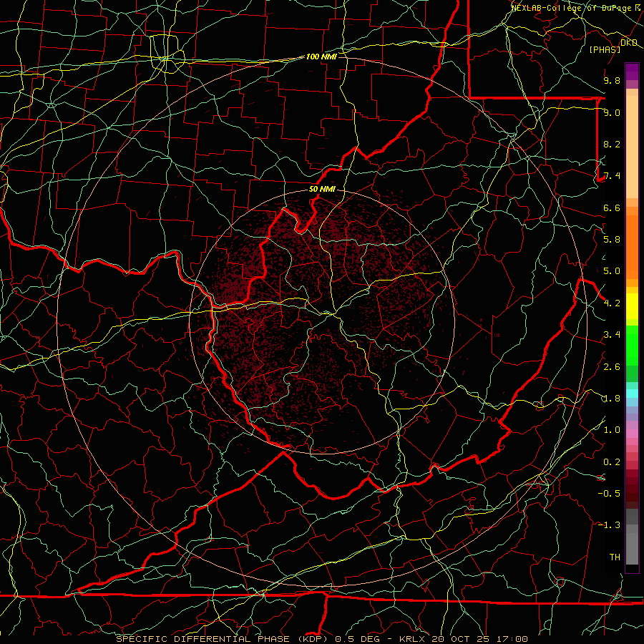The width and height of the screenshot is (644, 644).
Task: Click the bright green colorbar segment
Action: click(632, 344)
